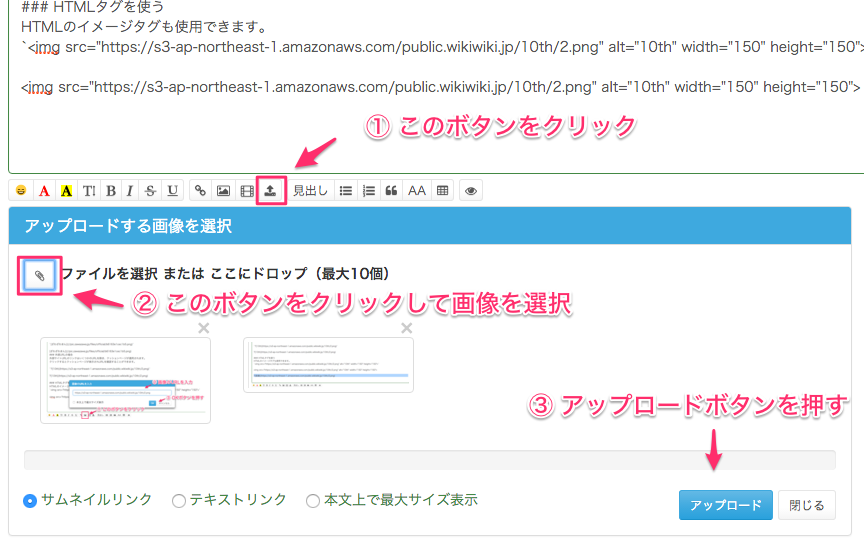Screen dimensions: 864x556
Task: Click the text size icon
Action: pos(89,190)
